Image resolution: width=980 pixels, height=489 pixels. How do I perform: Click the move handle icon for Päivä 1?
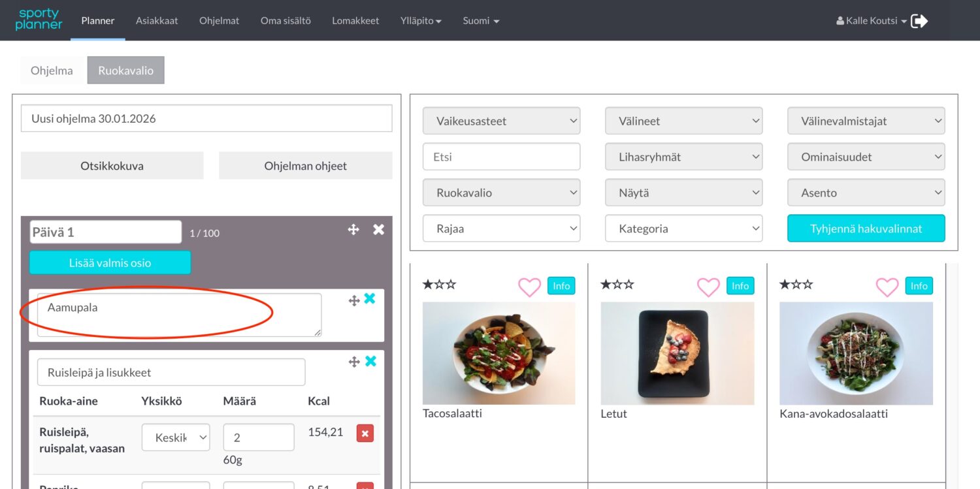point(353,230)
